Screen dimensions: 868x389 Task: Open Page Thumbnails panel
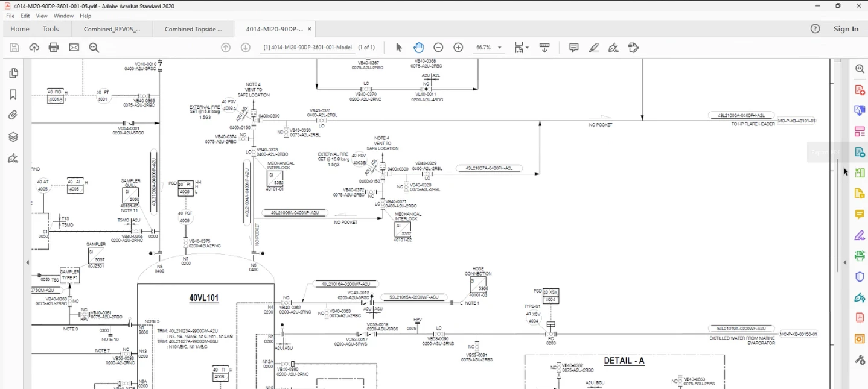pos(13,74)
